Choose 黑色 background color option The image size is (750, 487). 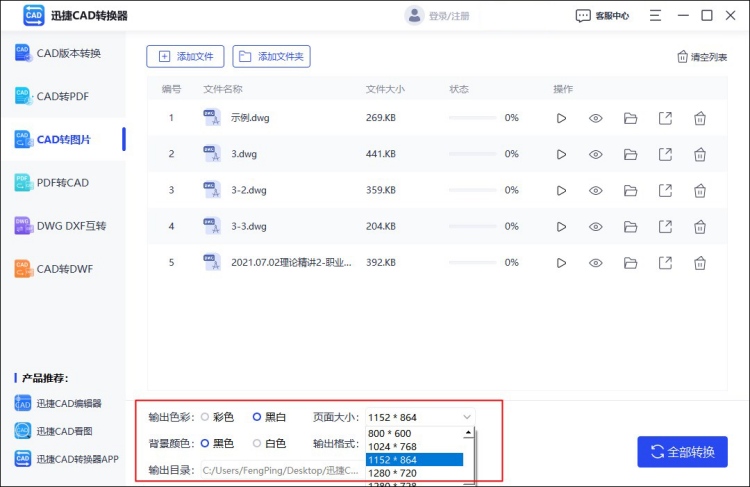[205, 443]
